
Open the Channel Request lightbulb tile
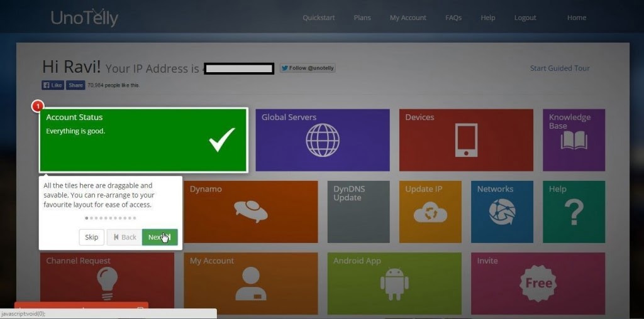(107, 283)
